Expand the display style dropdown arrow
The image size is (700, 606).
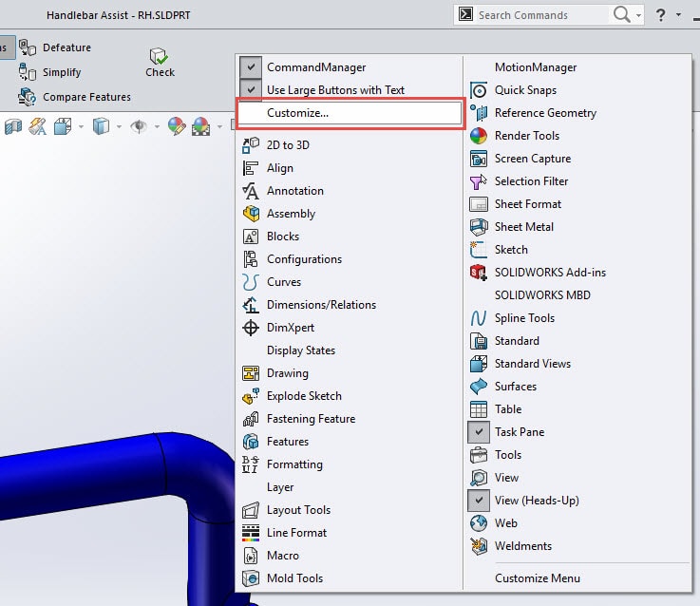tap(119, 127)
